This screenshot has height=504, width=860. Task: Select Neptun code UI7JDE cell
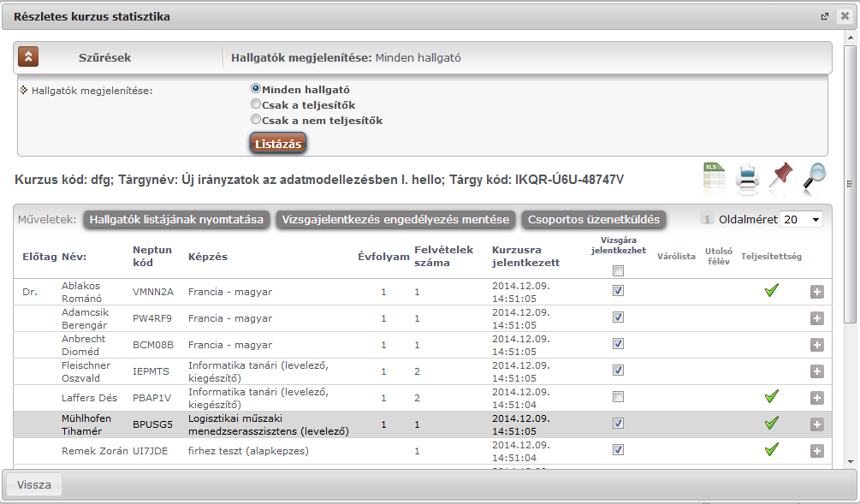[151, 451]
